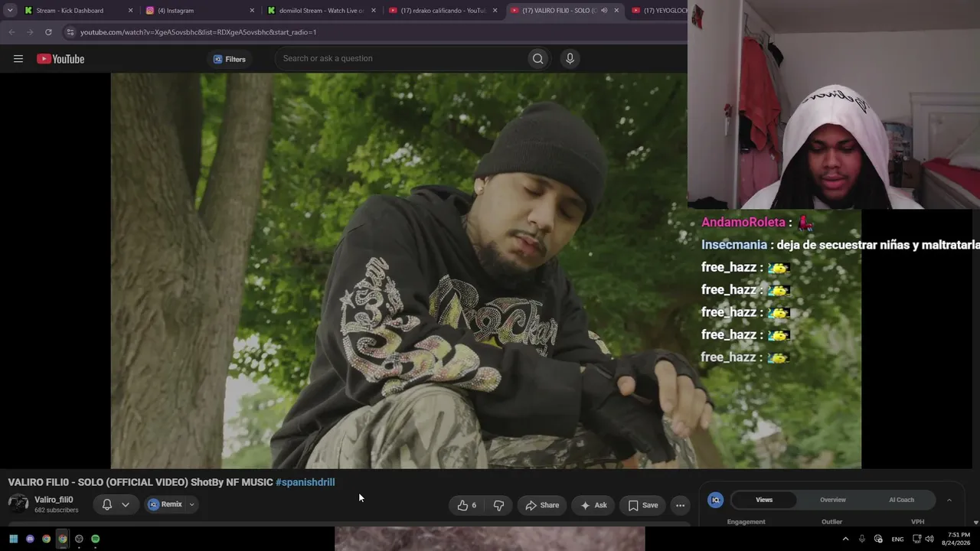Open the ENG language switcher
The height and width of the screenshot is (551, 980).
(x=897, y=539)
